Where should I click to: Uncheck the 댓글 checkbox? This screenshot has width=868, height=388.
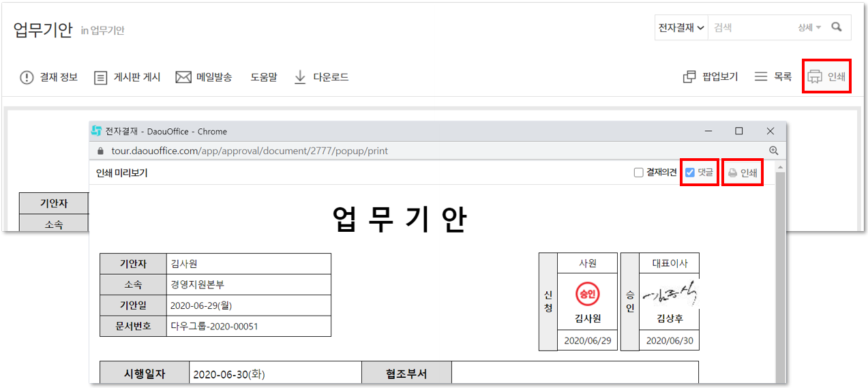pyautogui.click(x=690, y=173)
